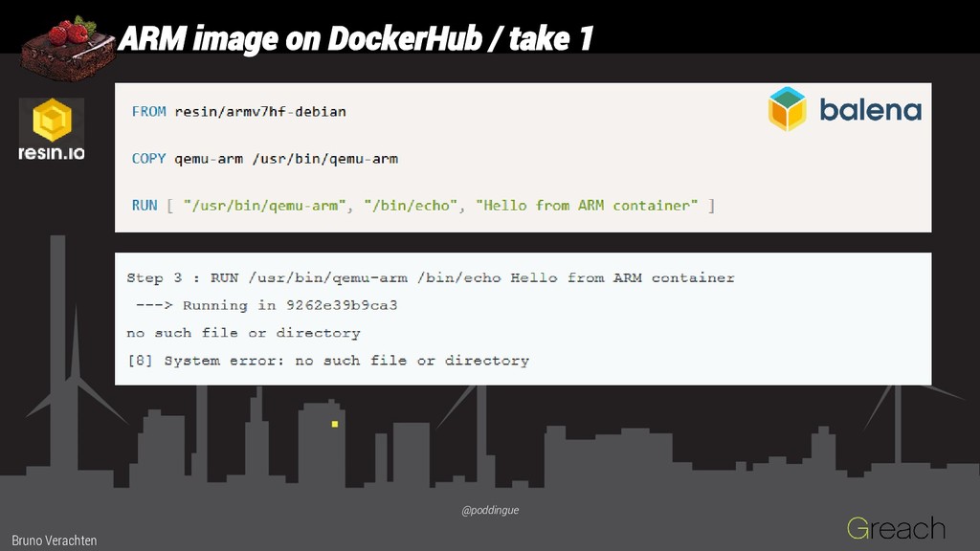Click the RUN keyword in the Dockerfile
Image resolution: width=980 pixels, height=551 pixels.
click(x=145, y=206)
